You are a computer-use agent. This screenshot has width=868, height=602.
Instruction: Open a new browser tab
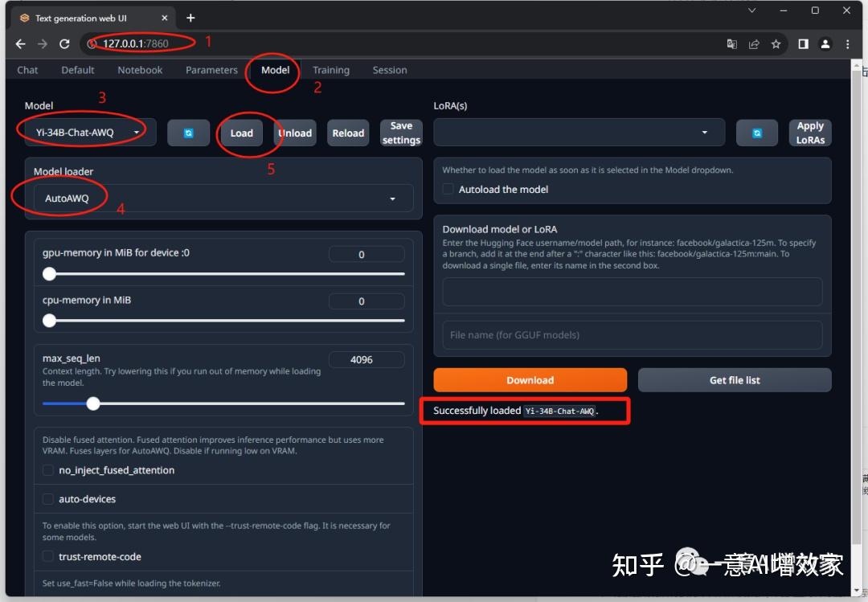click(190, 18)
